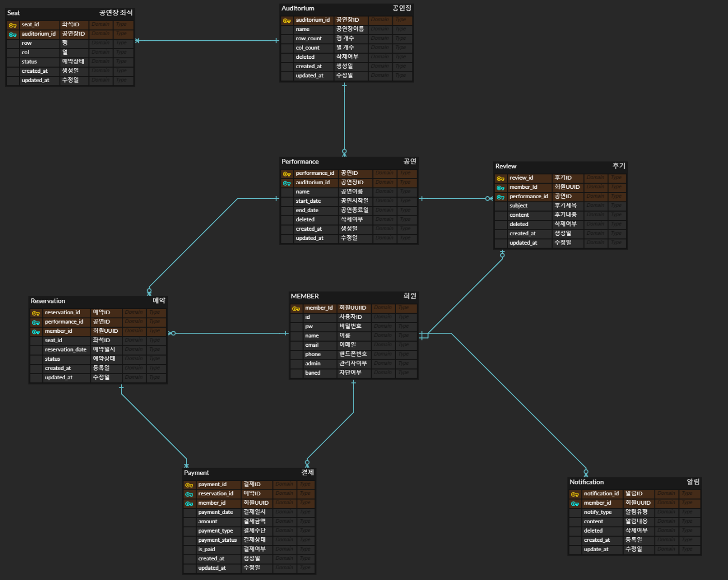Click the foreign key icon beside Review performance_id

pos(500,197)
